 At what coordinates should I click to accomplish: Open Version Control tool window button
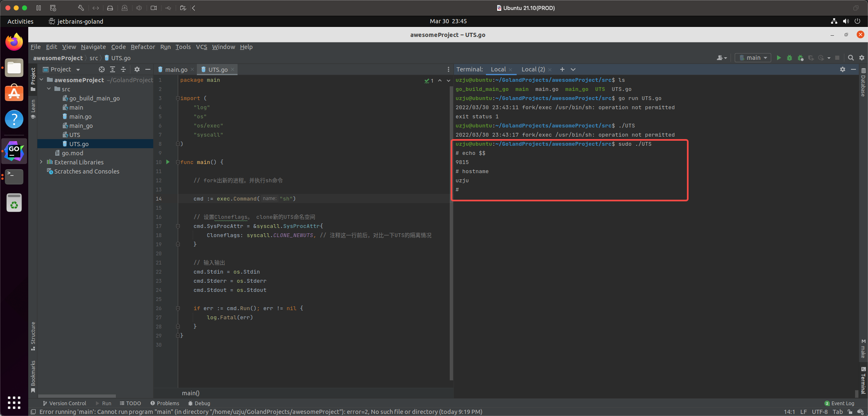(64, 403)
